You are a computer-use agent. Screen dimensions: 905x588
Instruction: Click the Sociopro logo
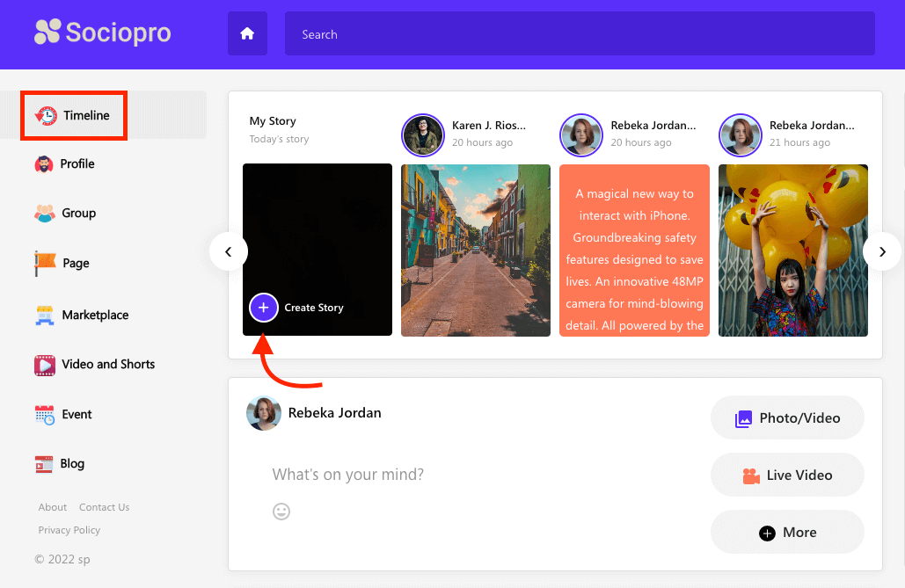point(103,33)
